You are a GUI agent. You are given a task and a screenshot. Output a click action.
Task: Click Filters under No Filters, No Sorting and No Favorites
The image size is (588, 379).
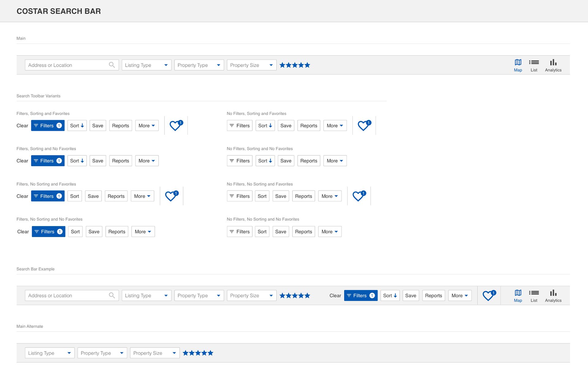pos(239,232)
